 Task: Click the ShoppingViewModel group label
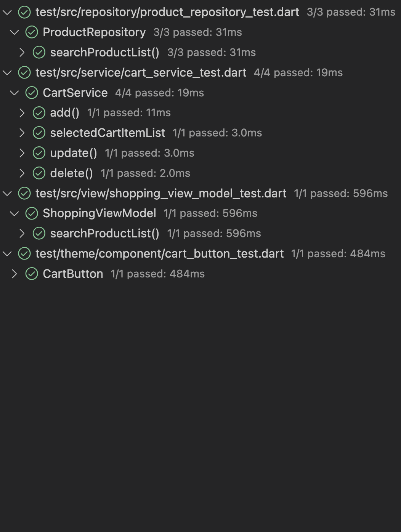(99, 213)
